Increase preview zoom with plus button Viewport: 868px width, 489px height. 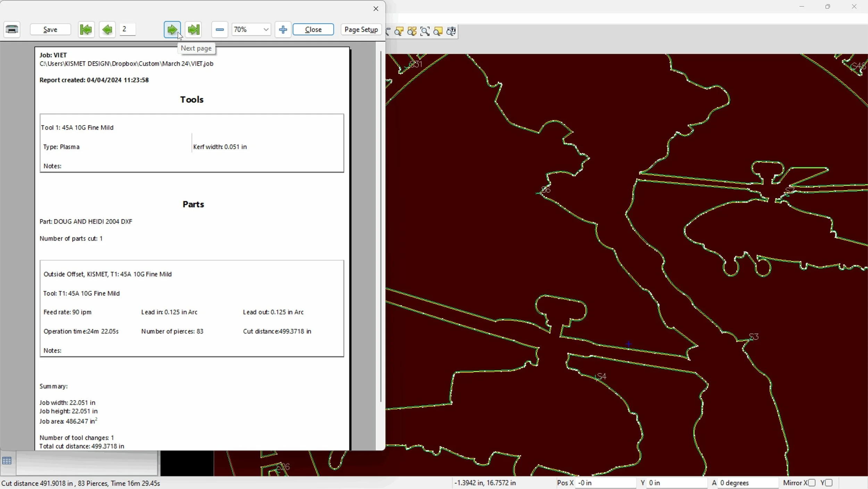(x=283, y=30)
